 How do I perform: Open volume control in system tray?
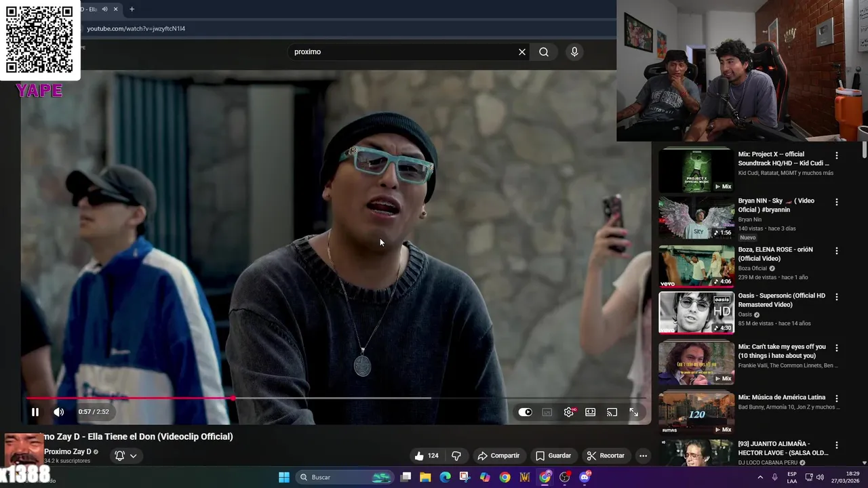coord(820,477)
